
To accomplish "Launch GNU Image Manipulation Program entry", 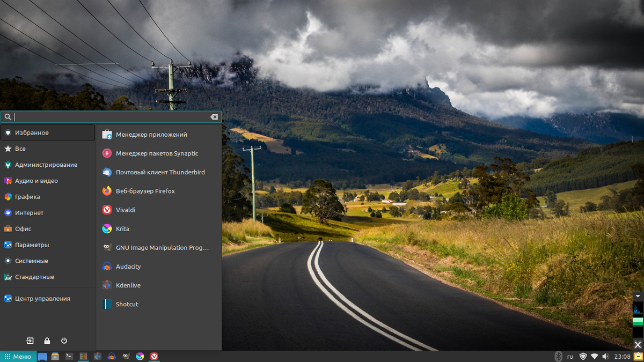I will [159, 248].
